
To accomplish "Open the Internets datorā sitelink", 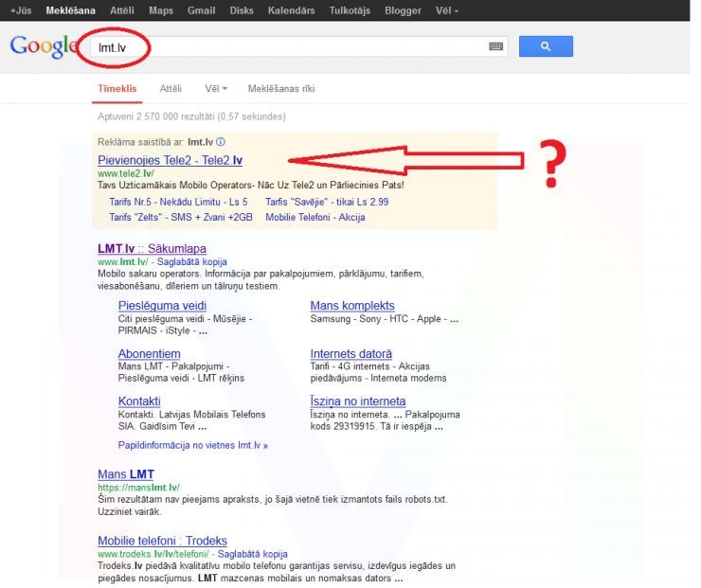I will coord(350,354).
